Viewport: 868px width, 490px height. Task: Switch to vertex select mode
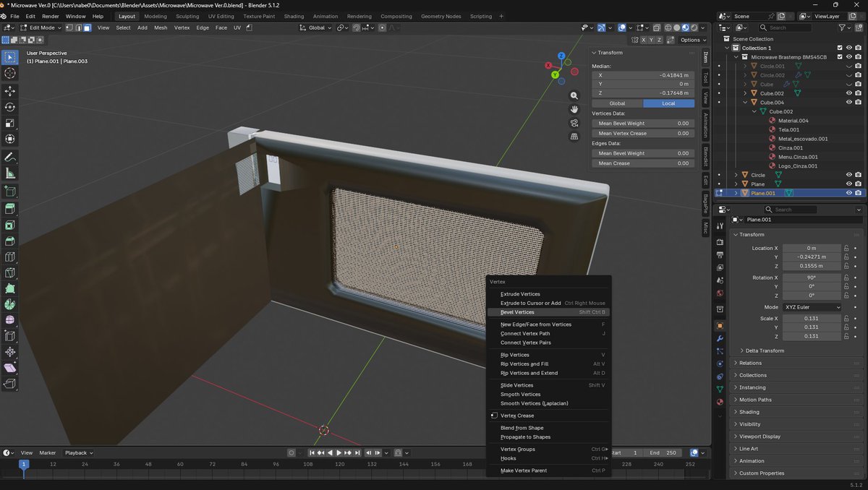(69, 27)
